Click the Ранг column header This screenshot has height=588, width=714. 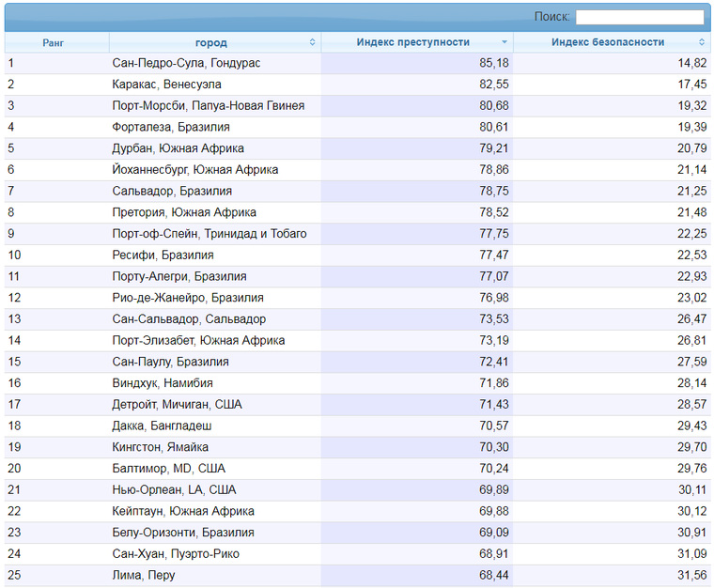click(57, 42)
